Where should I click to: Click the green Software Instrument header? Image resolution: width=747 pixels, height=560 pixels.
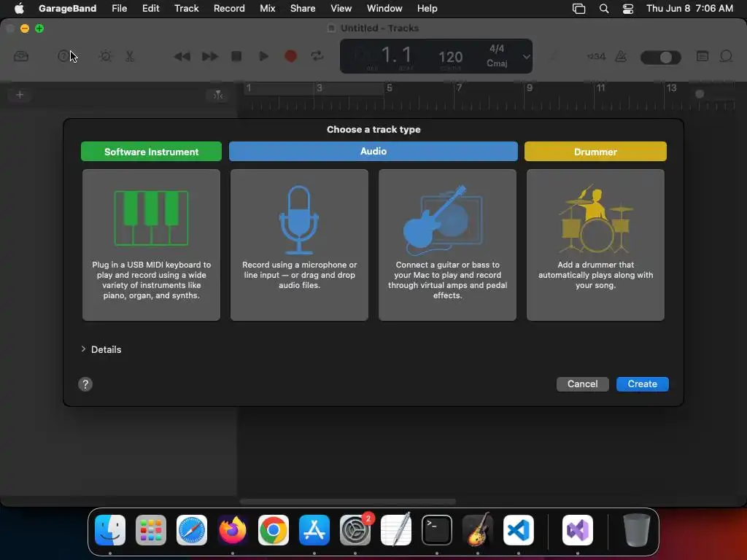151,152
